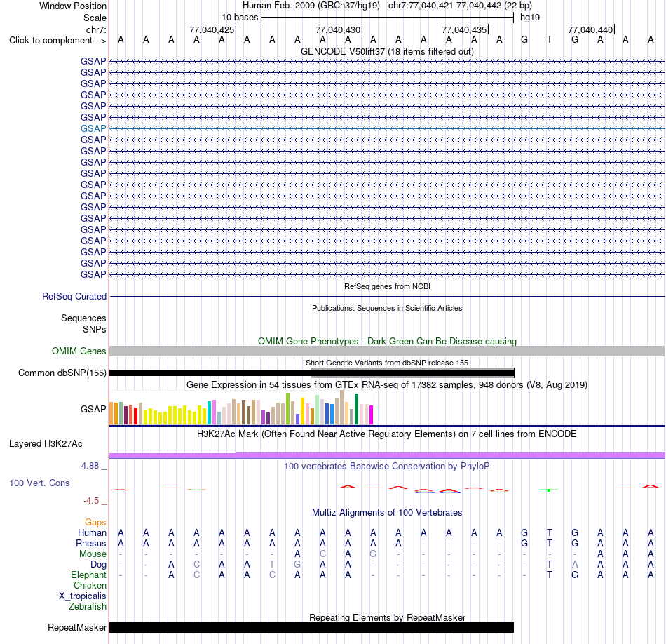Click the 77,040,435 position label
This screenshot has height=644, width=666.
coord(464,29)
